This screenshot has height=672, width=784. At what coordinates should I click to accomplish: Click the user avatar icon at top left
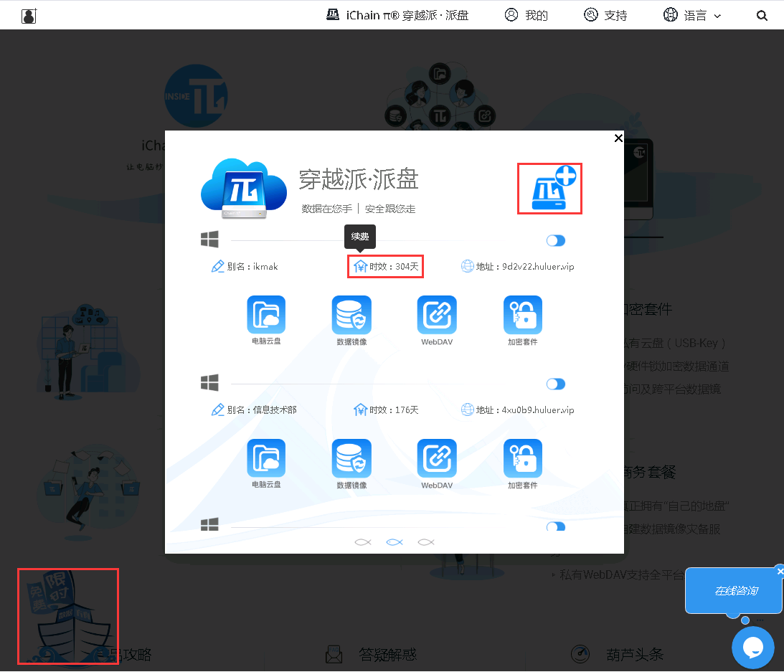click(x=29, y=16)
